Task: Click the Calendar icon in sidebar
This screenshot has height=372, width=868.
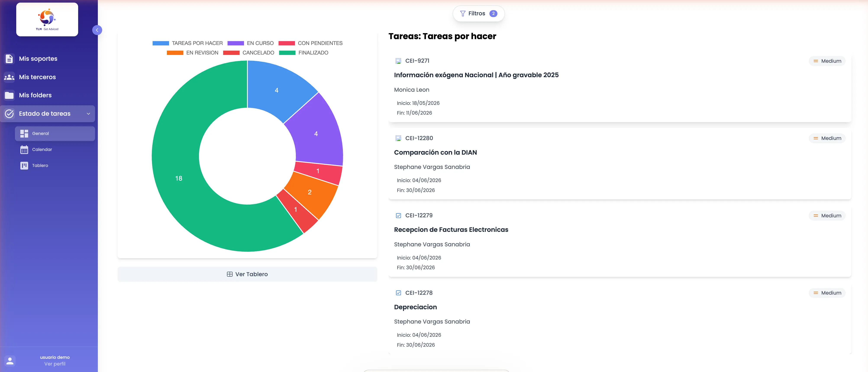Action: [x=24, y=149]
